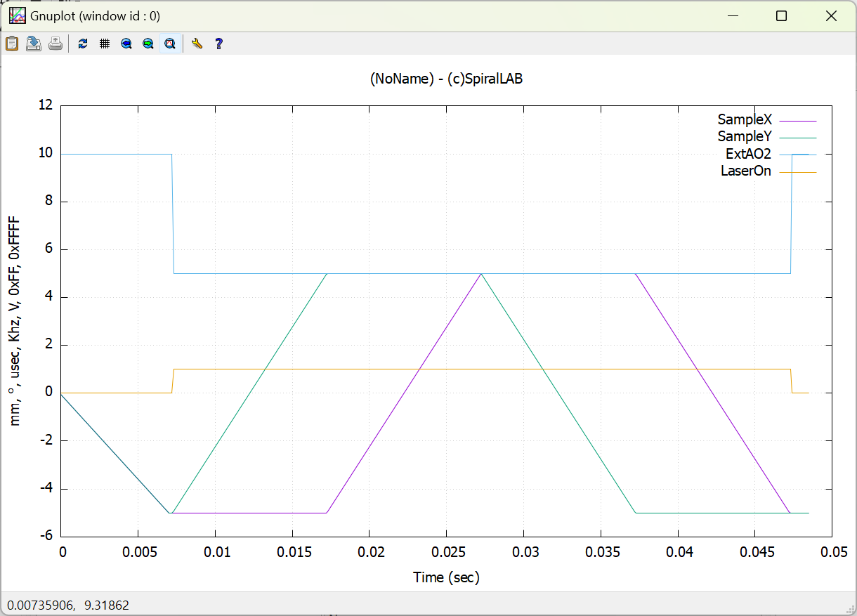Click x-axis tick label 0.01
857x616 pixels.
click(216, 552)
